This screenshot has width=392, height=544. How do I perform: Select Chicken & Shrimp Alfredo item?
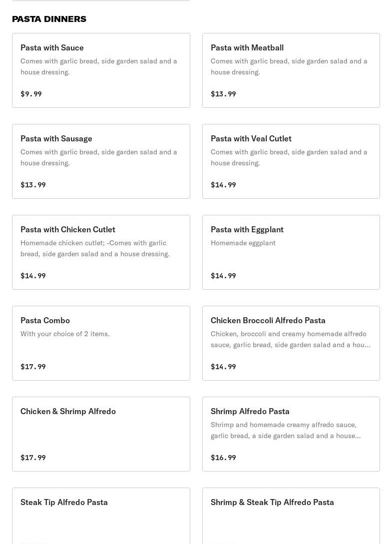pyautogui.click(x=101, y=434)
